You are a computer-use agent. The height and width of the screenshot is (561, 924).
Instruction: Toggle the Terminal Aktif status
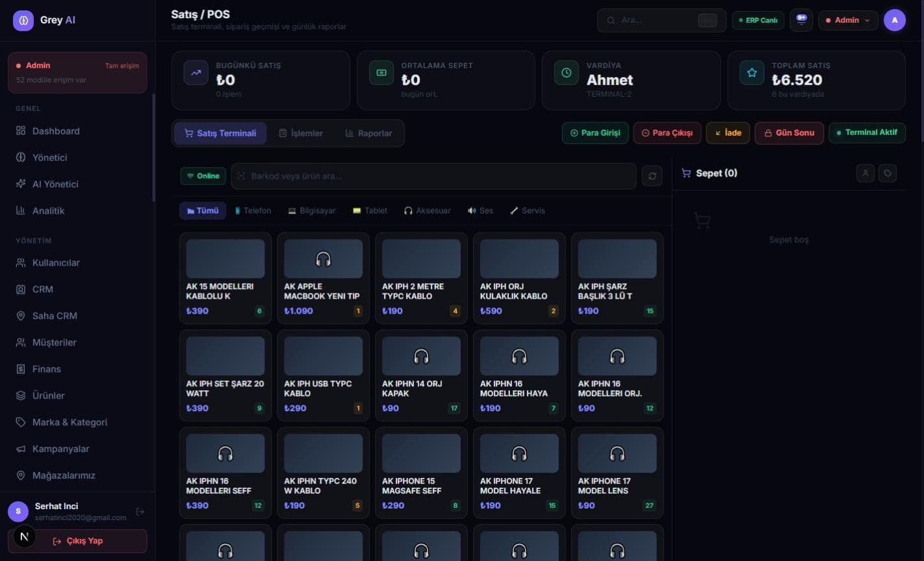click(867, 132)
